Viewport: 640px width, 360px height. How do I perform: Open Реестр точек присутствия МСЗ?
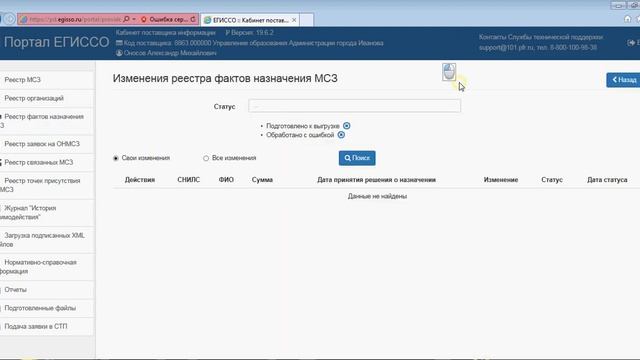coord(47,185)
